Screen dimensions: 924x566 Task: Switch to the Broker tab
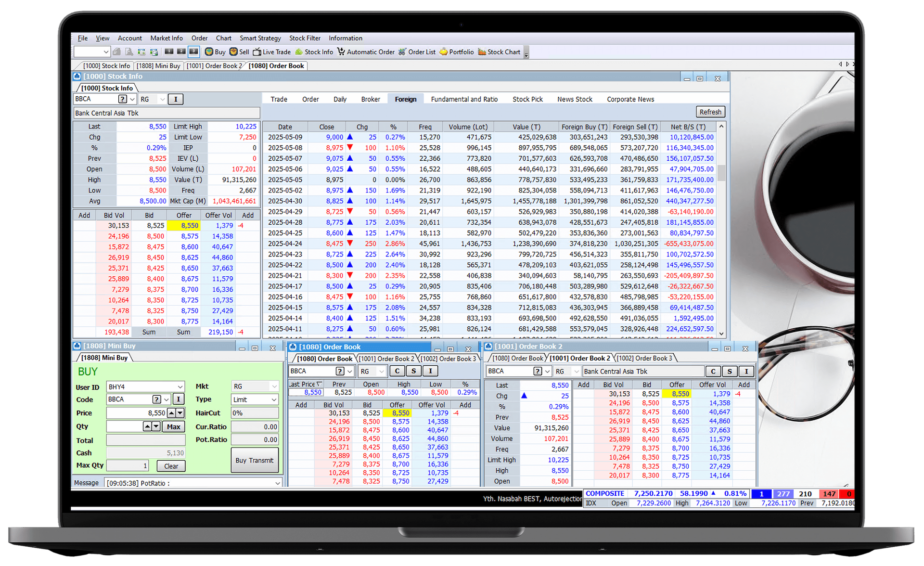(x=370, y=100)
